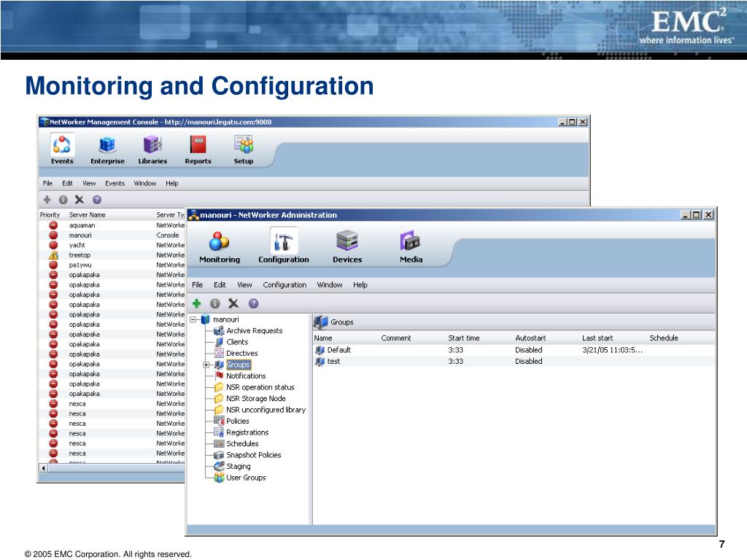Open Events menu in Management Console

pyautogui.click(x=115, y=183)
